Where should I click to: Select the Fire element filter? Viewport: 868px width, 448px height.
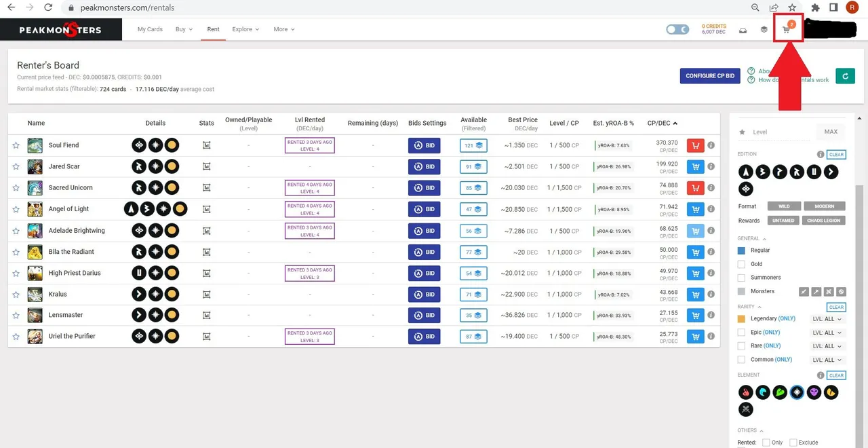point(746,392)
